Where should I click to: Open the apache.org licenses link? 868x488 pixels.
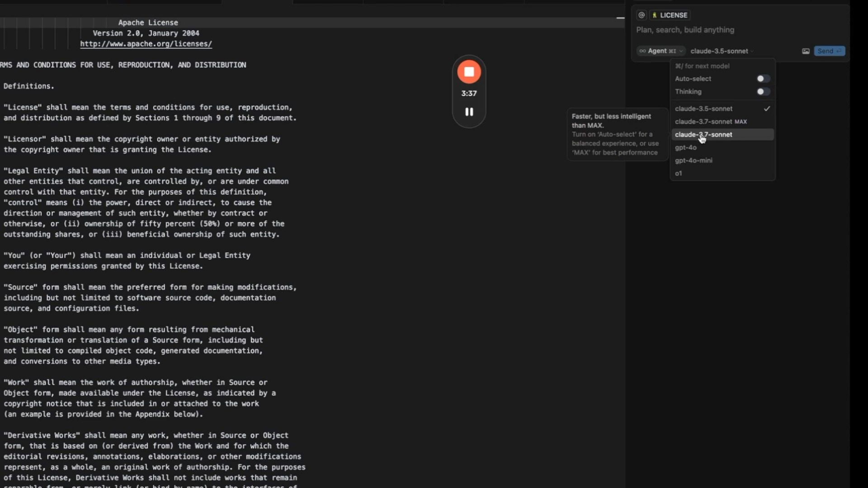point(146,44)
